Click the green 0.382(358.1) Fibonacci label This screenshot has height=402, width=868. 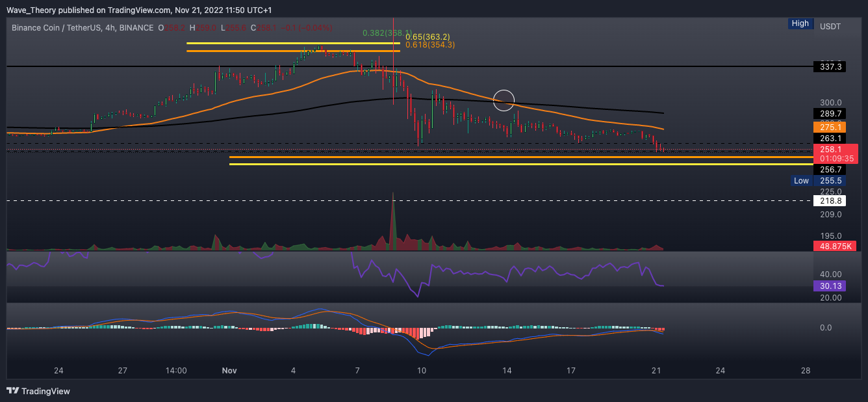click(x=387, y=32)
